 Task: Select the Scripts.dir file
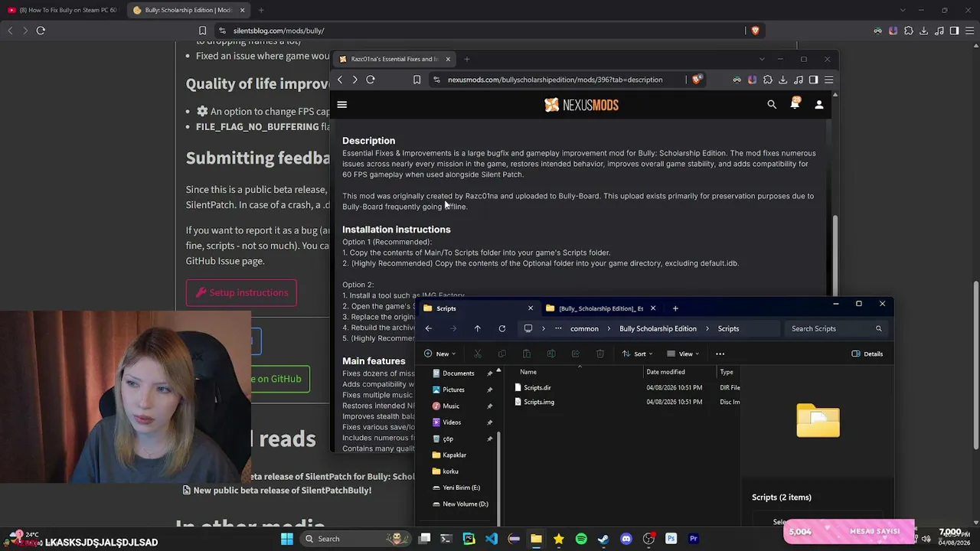(537, 388)
